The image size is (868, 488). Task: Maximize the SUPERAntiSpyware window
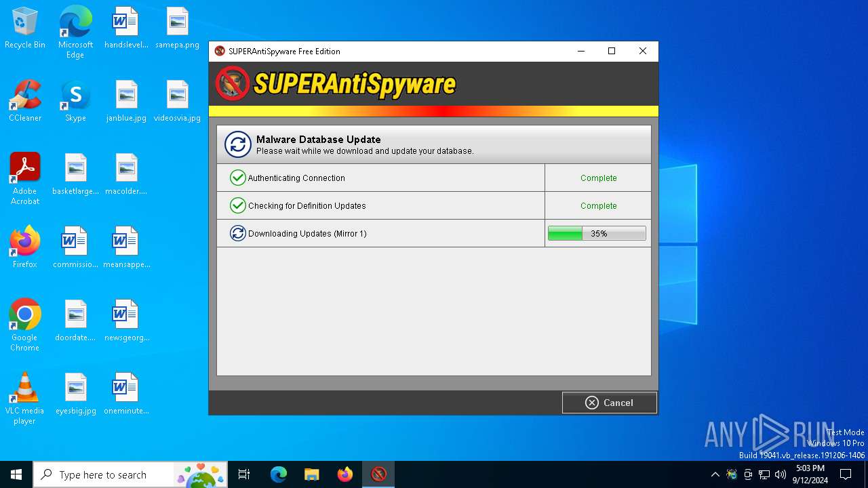tap(612, 51)
